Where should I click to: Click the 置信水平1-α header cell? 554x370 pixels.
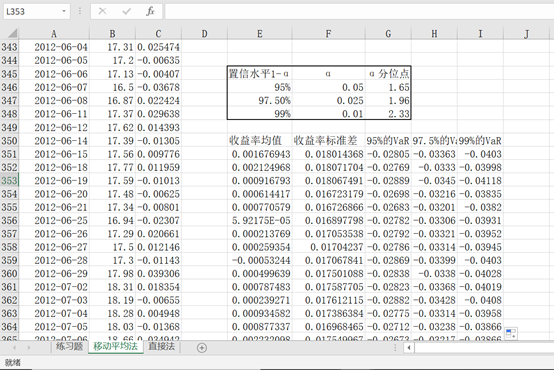pos(260,74)
